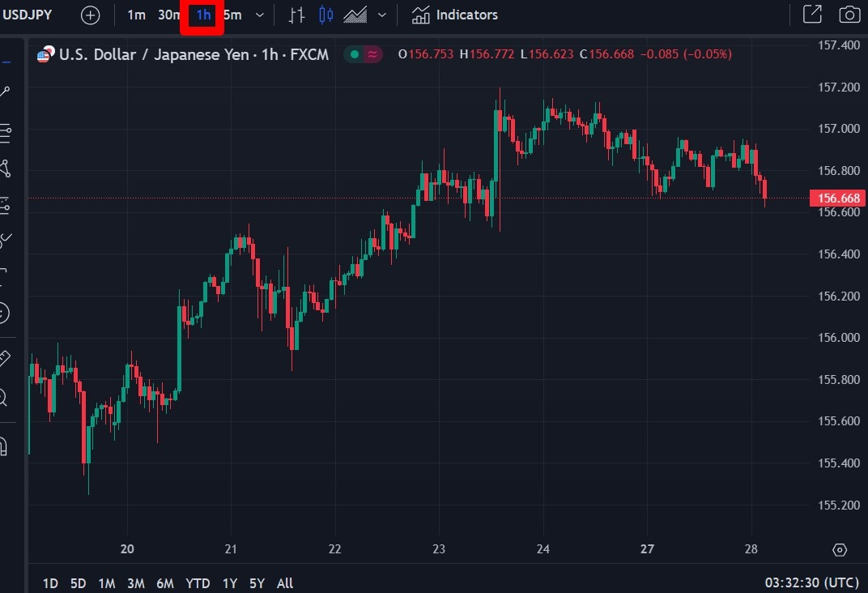The width and height of the screenshot is (868, 593).
Task: Click the 155.200 price axis label
Action: pos(839,505)
